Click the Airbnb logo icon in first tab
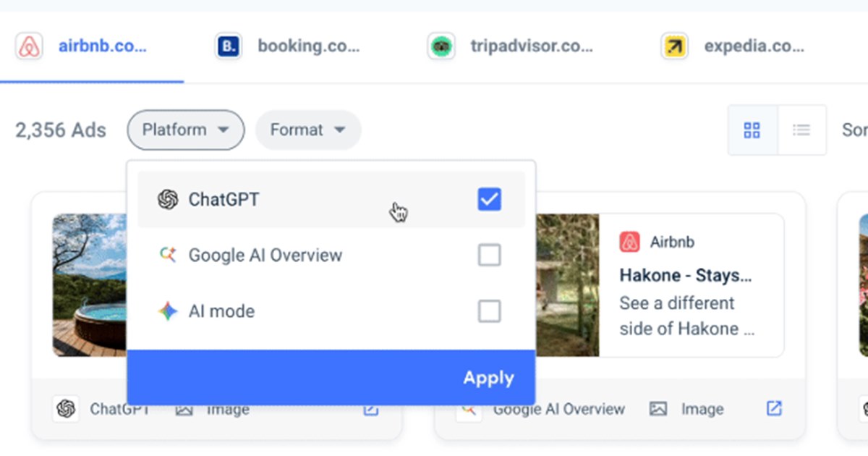 (x=29, y=47)
